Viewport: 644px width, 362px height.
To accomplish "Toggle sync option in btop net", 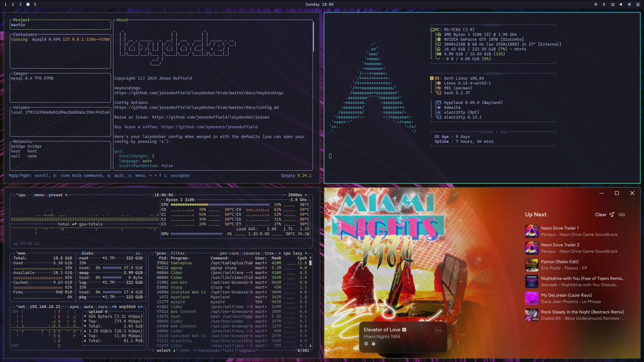I will (x=74, y=307).
